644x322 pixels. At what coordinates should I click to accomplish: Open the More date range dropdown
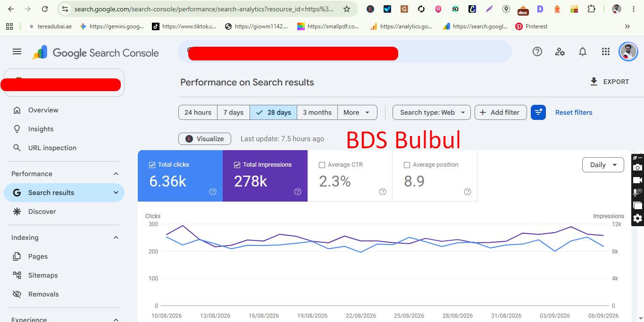tap(357, 112)
